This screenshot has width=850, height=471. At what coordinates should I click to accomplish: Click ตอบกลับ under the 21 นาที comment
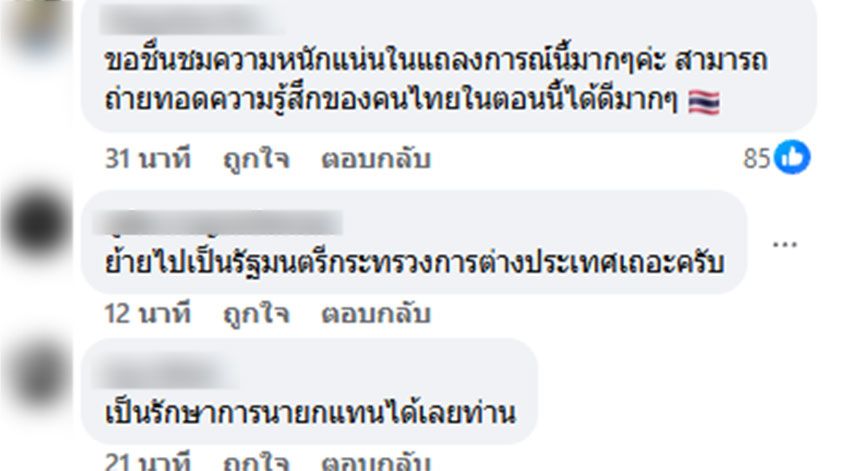tap(376, 461)
